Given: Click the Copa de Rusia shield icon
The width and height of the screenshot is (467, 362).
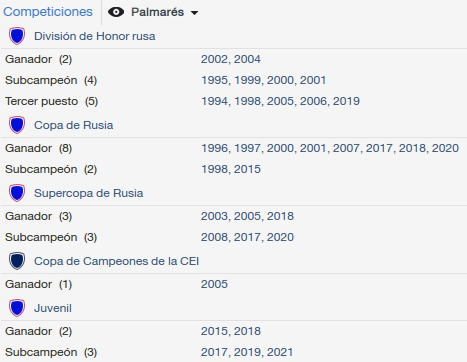Looking at the screenshot, I should click(x=17, y=125).
